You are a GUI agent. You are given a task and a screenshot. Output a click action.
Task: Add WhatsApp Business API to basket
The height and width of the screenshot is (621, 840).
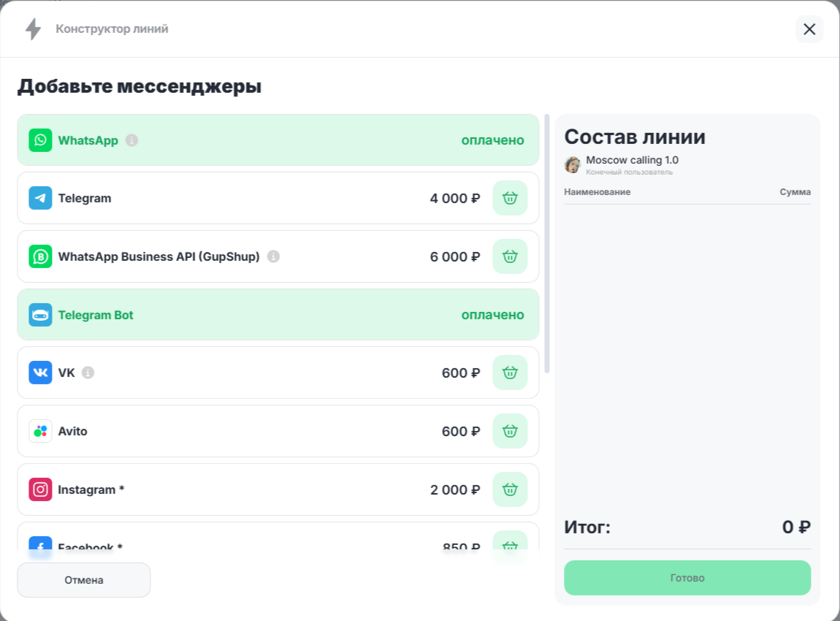[x=510, y=256]
